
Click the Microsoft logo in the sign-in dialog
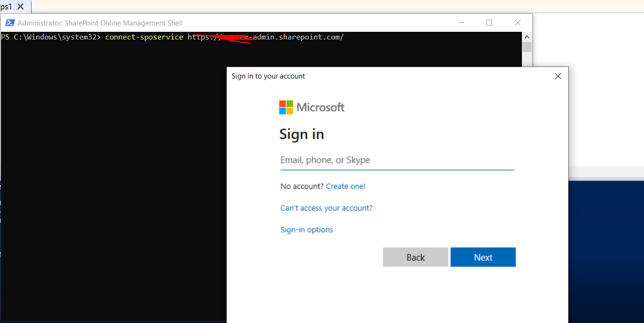click(x=312, y=107)
